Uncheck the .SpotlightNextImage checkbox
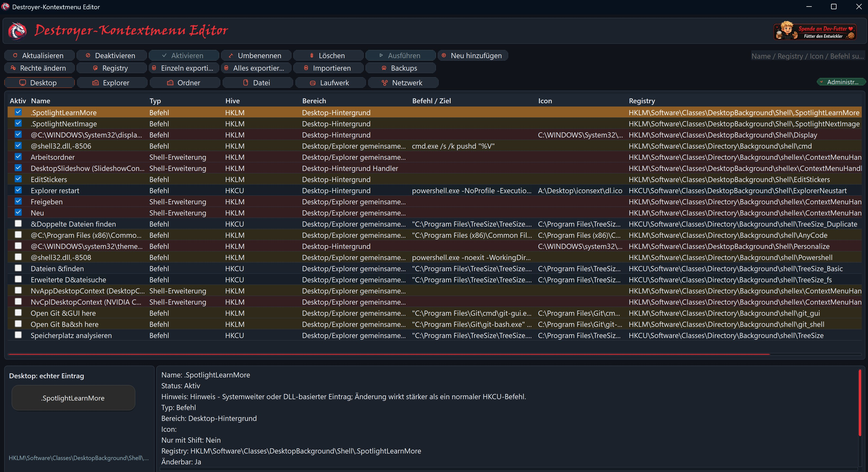The width and height of the screenshot is (868, 472). coord(18,123)
